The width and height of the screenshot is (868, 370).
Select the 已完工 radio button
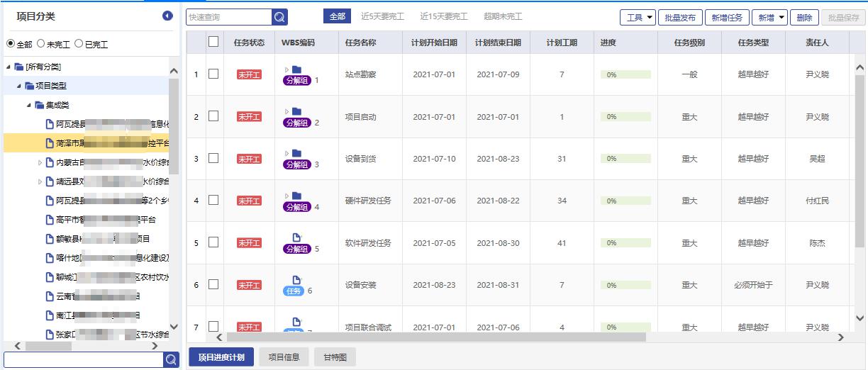coord(79,44)
